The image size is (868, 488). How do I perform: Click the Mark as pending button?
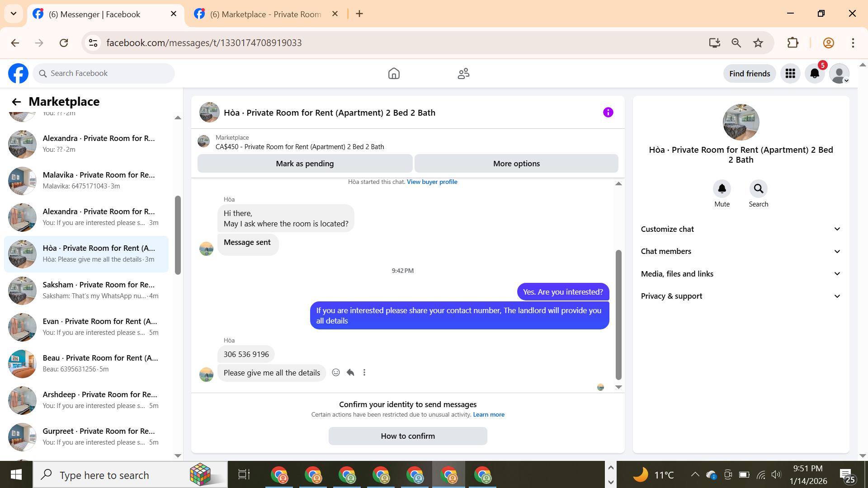pyautogui.click(x=305, y=164)
